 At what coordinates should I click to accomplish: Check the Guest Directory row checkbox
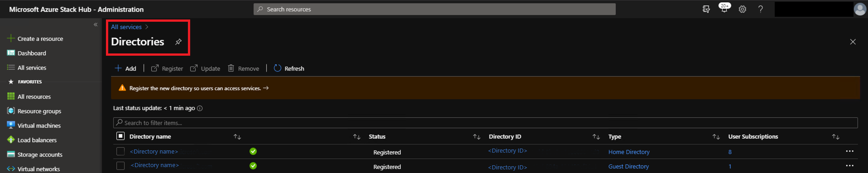(x=120, y=166)
